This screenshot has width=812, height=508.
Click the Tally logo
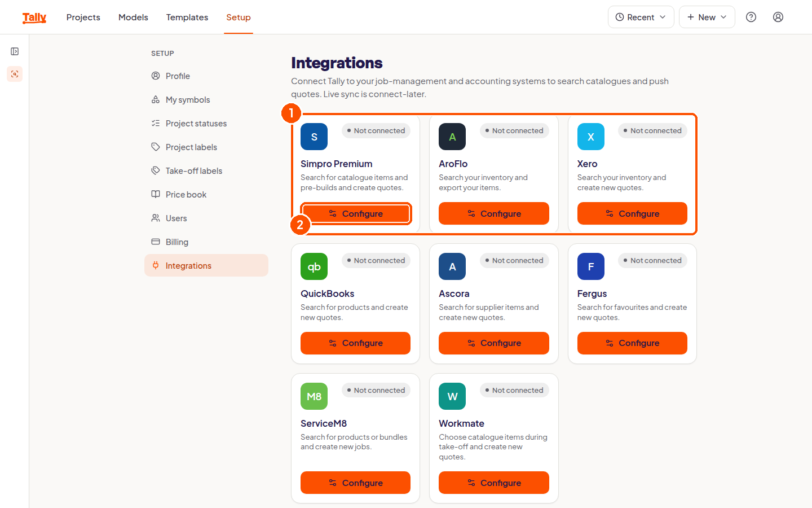34,17
